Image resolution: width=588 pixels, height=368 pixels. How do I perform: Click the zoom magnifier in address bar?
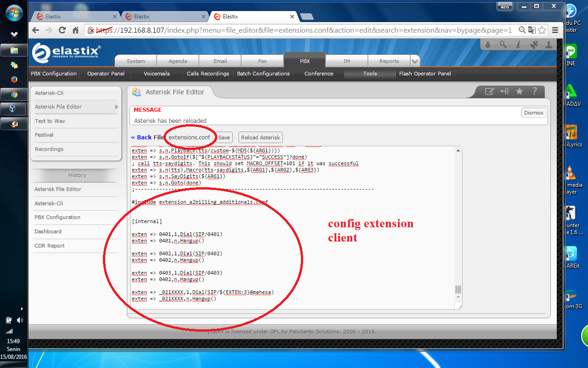pyautogui.click(x=522, y=30)
